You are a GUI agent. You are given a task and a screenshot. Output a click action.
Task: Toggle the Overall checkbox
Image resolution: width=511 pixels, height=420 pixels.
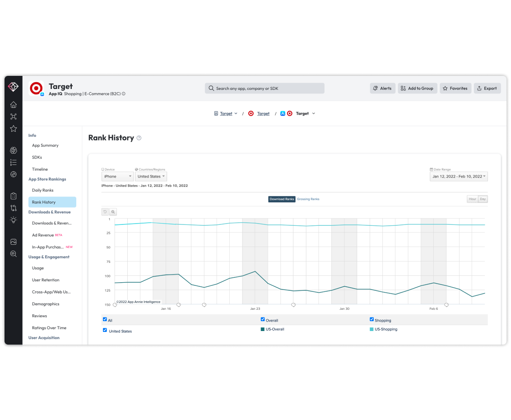[x=263, y=320]
